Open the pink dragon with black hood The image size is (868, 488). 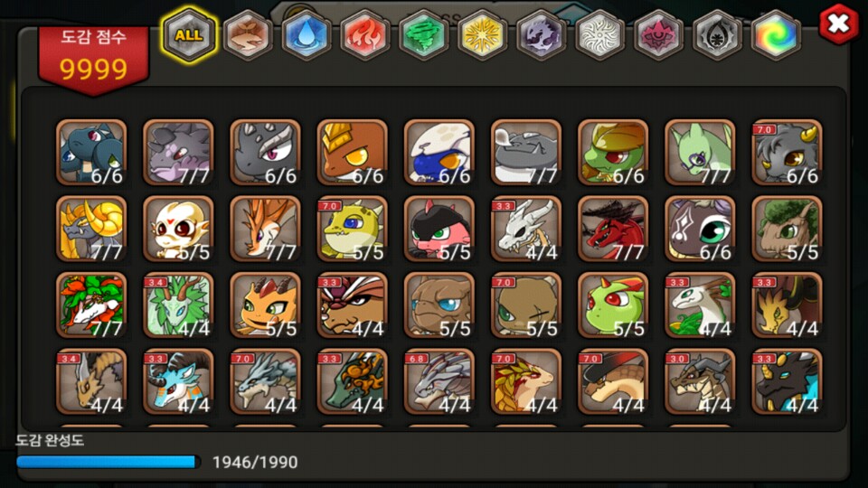(439, 229)
